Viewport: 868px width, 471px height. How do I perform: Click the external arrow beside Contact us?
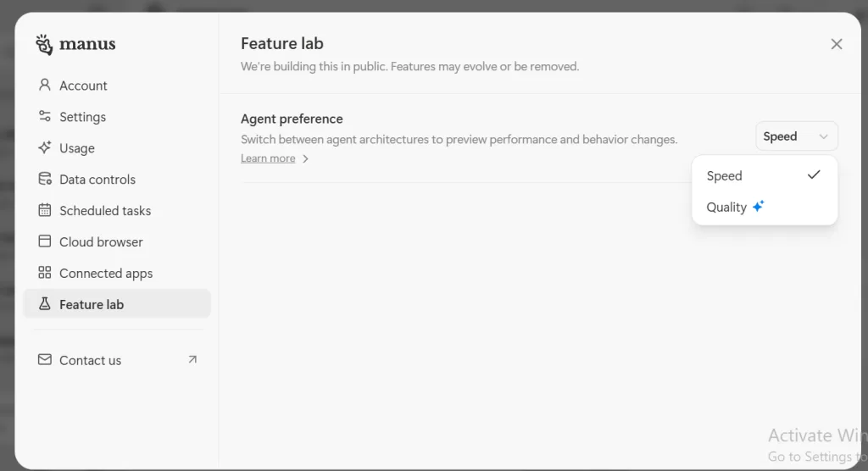192,360
